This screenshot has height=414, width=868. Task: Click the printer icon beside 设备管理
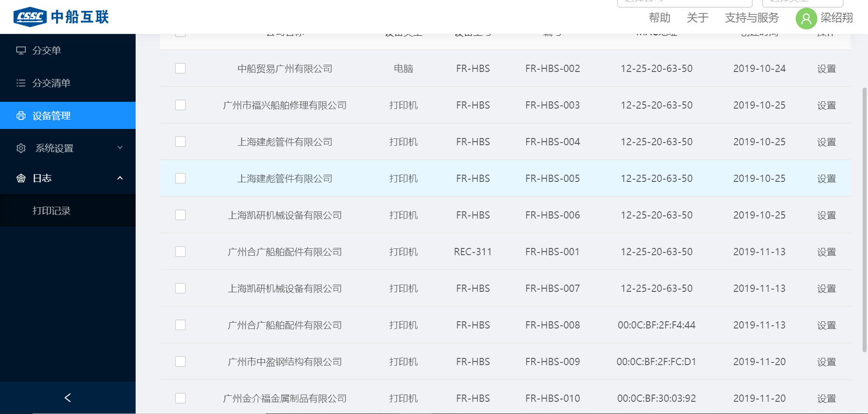click(x=21, y=116)
